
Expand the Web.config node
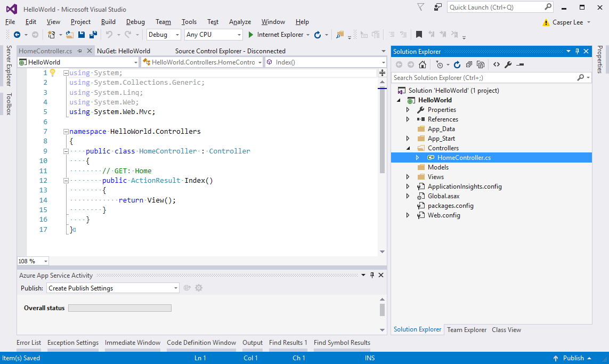pyautogui.click(x=408, y=215)
